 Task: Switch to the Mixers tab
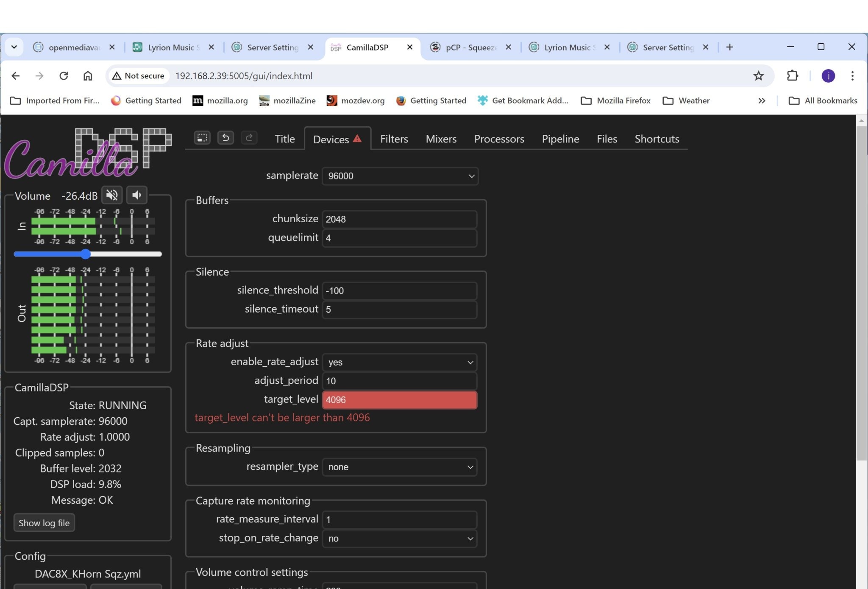point(441,139)
